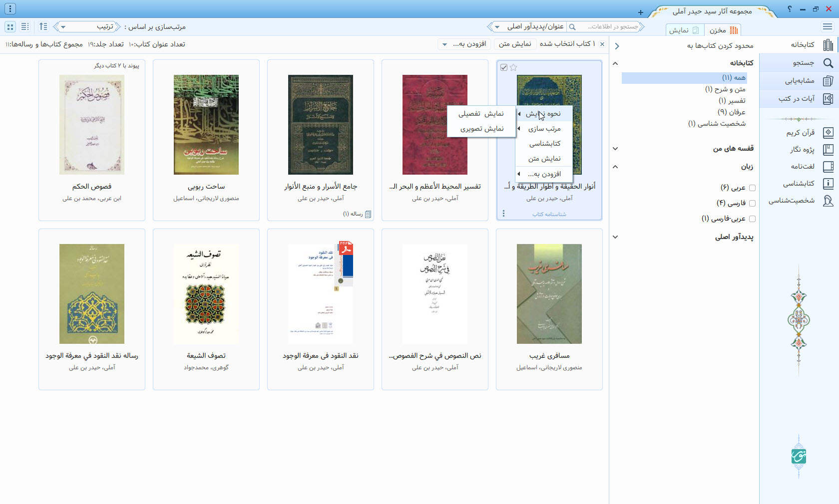
Task: Click the رساله document icon on جامع الأسرار card
Action: pyautogui.click(x=368, y=214)
